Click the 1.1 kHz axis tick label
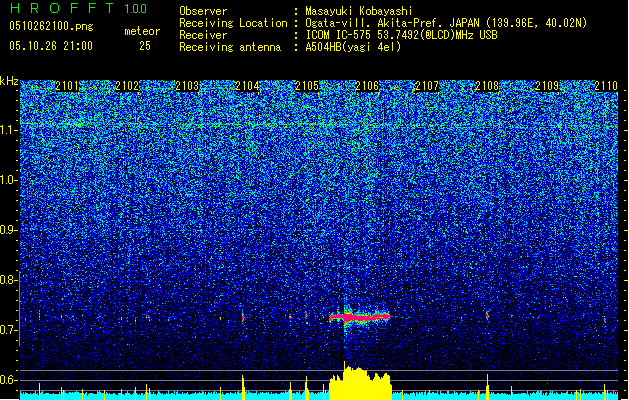 (x=9, y=130)
